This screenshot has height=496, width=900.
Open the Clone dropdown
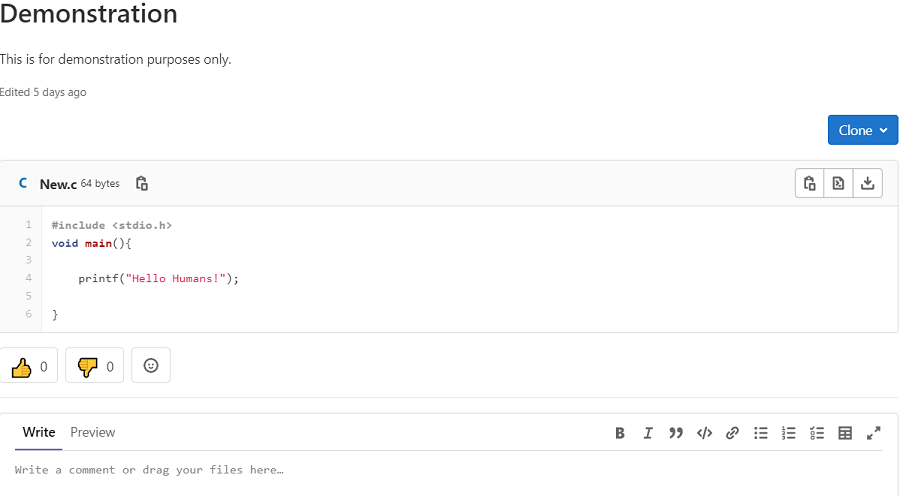point(862,130)
